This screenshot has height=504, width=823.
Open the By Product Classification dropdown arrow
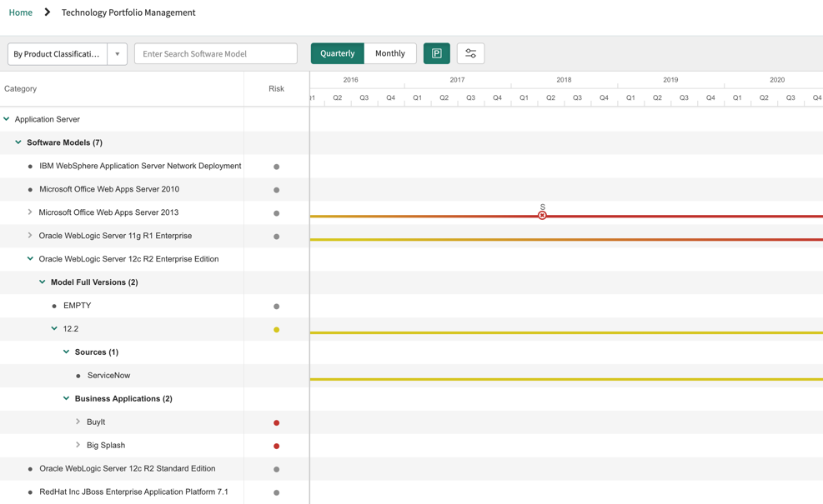click(117, 54)
